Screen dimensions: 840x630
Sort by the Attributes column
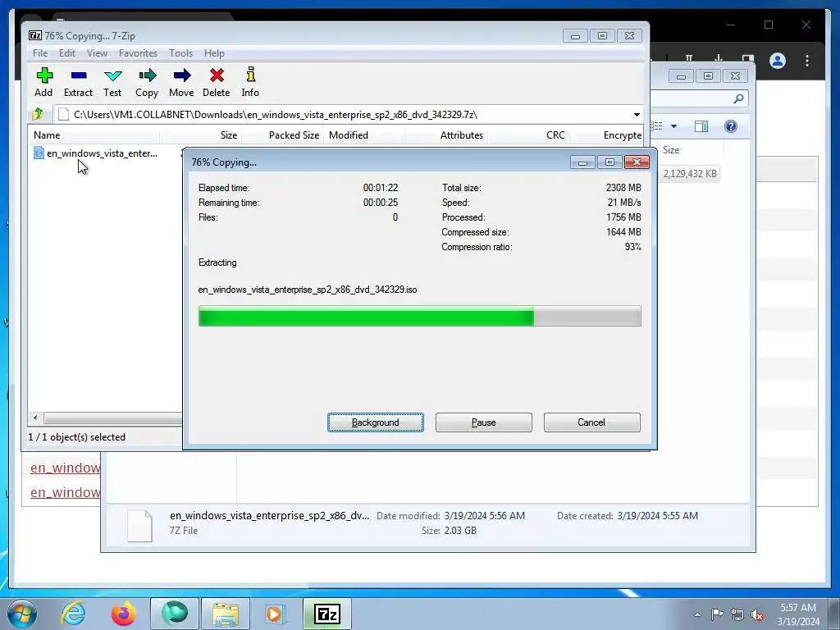(446, 135)
